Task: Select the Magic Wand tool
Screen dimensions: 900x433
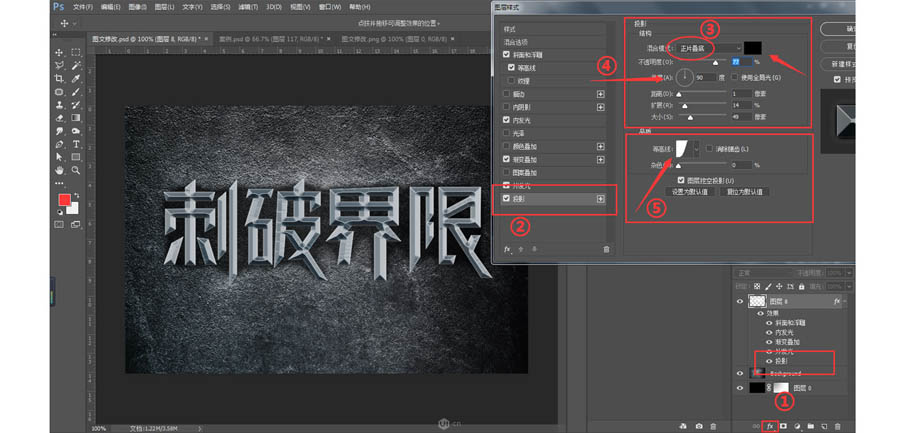Action: 76,65
